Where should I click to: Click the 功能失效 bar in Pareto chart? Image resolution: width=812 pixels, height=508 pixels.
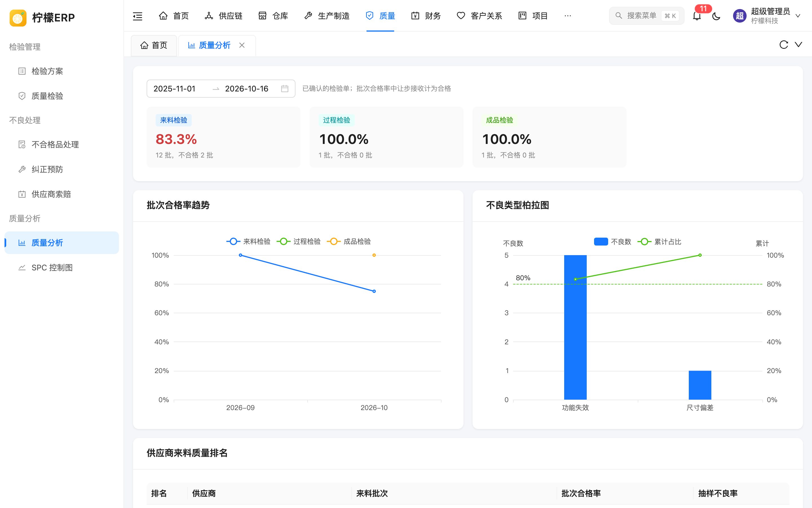click(x=575, y=327)
